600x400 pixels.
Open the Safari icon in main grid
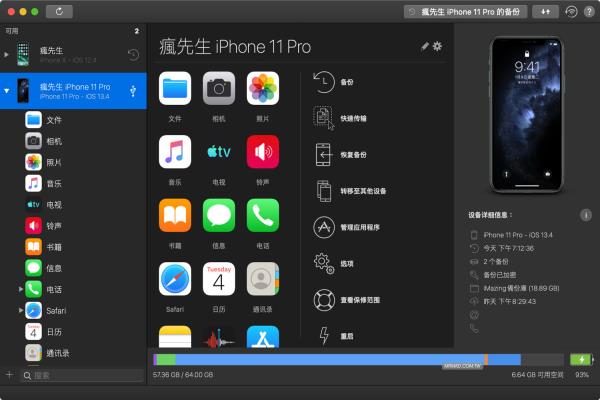(x=175, y=279)
